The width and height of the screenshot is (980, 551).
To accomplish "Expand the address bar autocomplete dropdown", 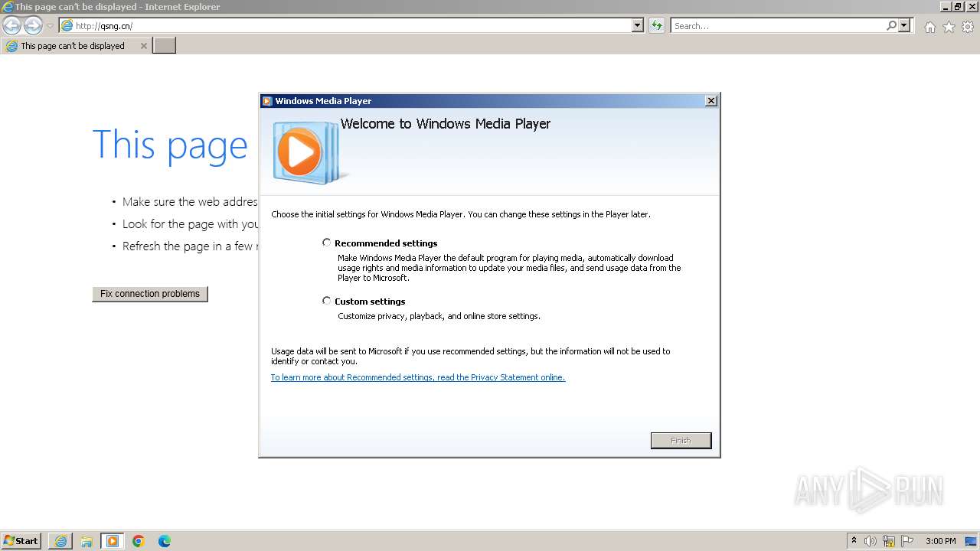I will pyautogui.click(x=638, y=26).
